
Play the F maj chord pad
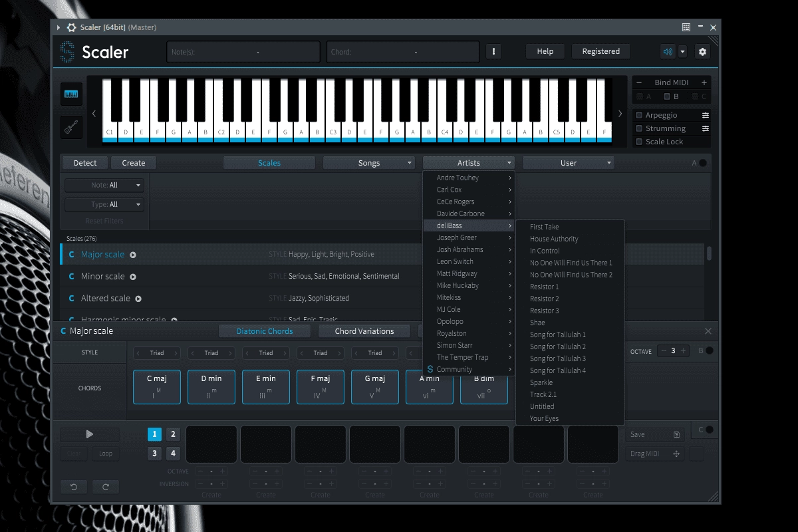click(321, 387)
